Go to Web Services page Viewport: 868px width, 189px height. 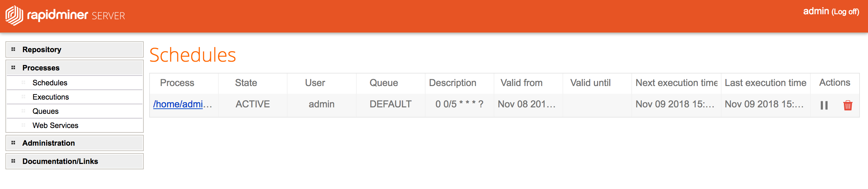[x=55, y=126]
